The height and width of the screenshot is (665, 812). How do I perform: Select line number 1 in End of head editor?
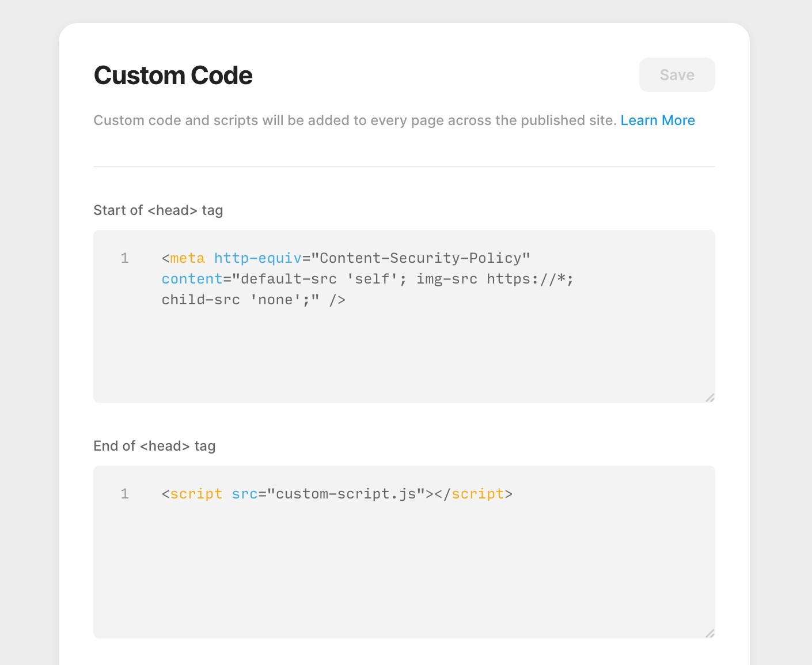124,494
